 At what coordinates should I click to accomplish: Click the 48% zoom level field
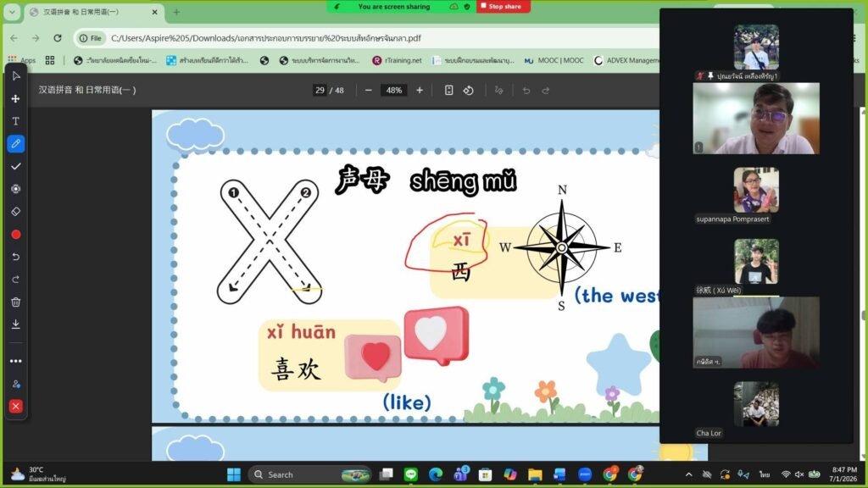click(394, 90)
